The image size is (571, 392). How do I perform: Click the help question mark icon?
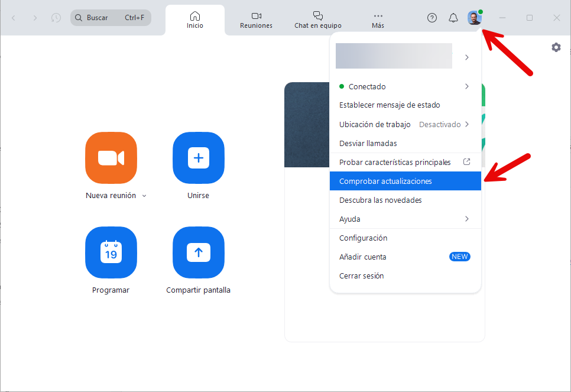432,18
